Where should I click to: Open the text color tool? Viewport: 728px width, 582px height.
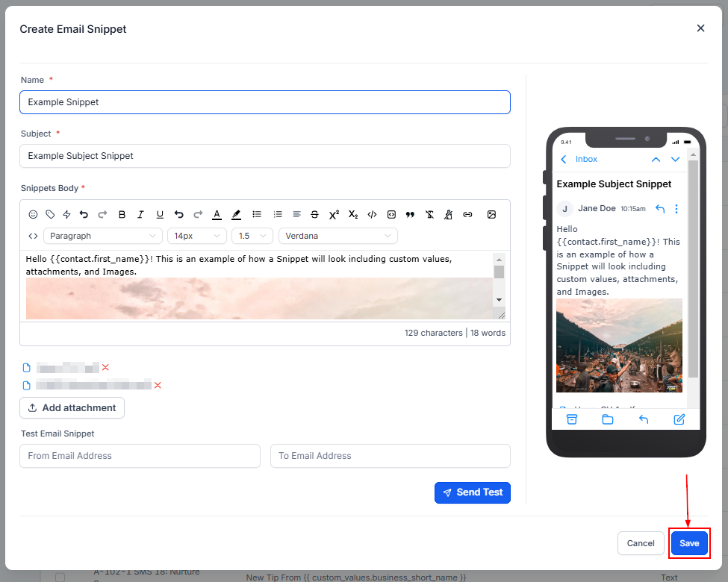click(217, 214)
